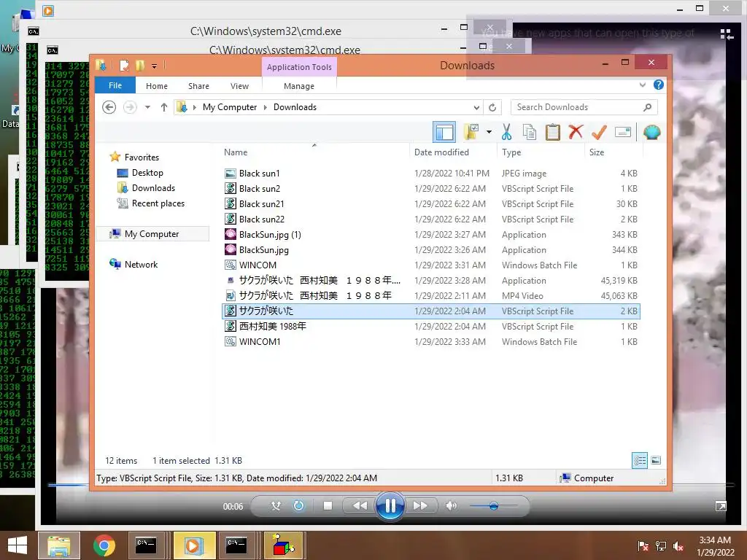
Task: Toggle shuffle in the media player
Action: 276,506
